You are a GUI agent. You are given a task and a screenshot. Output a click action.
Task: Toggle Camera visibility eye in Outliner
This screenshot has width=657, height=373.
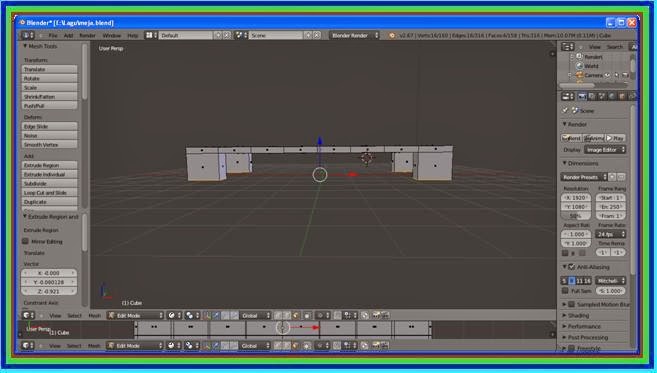(x=608, y=75)
